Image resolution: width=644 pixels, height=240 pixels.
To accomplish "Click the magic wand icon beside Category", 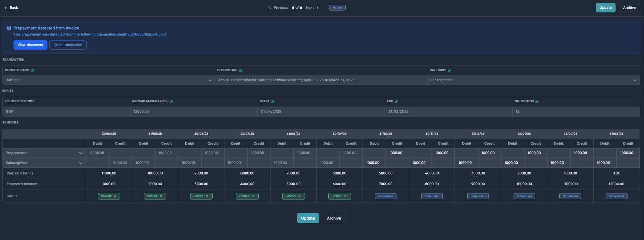I will (449, 70).
